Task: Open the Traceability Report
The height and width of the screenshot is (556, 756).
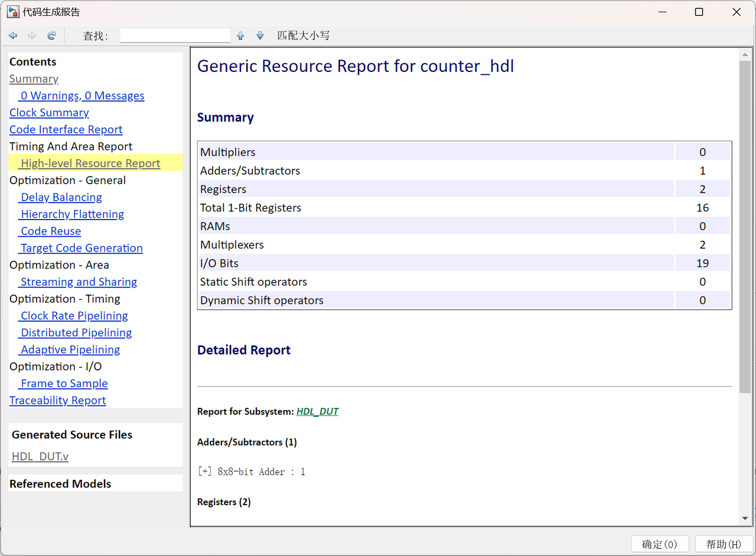Action: (57, 400)
